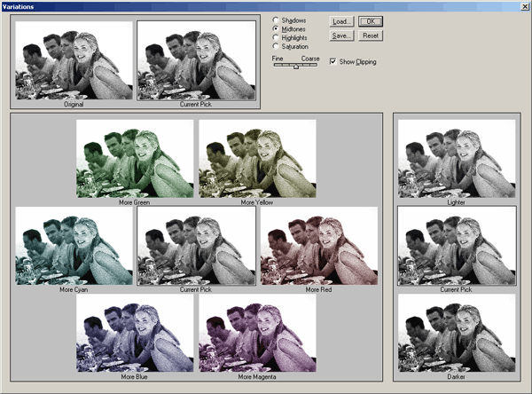The image size is (532, 394).
Task: Open the Load... dialog
Action: coord(341,21)
